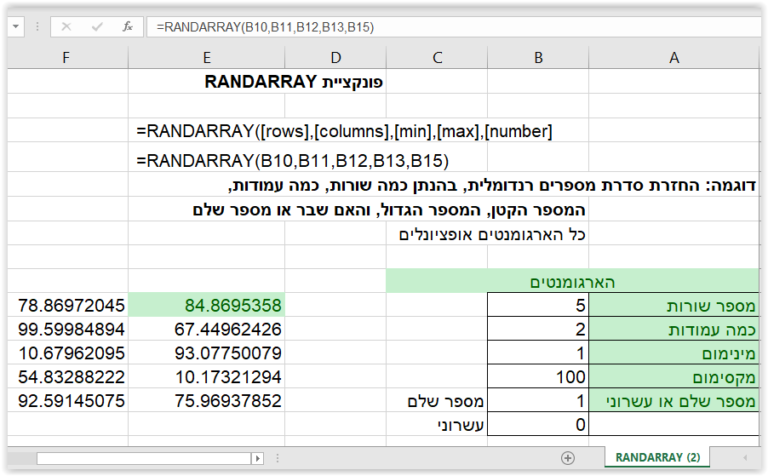The width and height of the screenshot is (768, 476).
Task: Click the horizontal scrollbar right arrow
Action: click(258, 458)
